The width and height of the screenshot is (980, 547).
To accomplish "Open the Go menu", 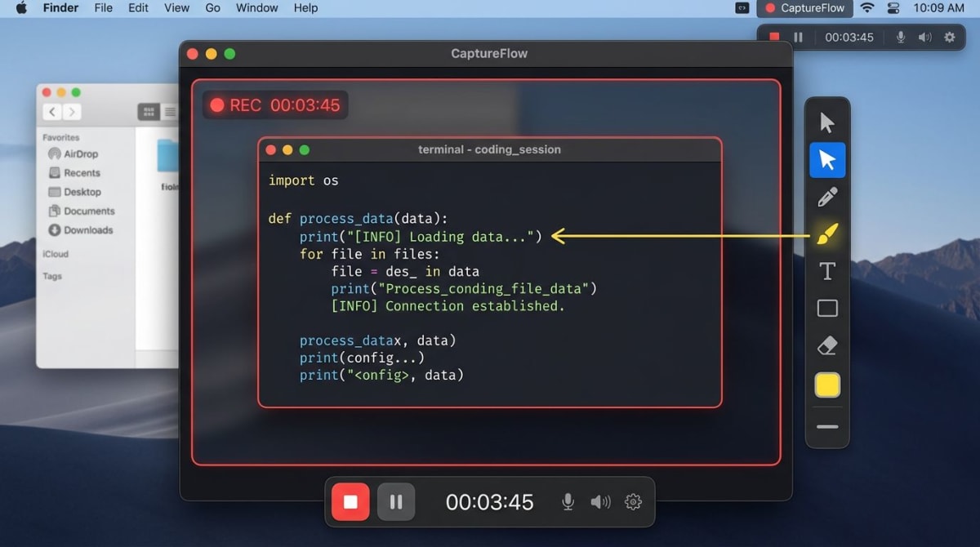I will [212, 8].
